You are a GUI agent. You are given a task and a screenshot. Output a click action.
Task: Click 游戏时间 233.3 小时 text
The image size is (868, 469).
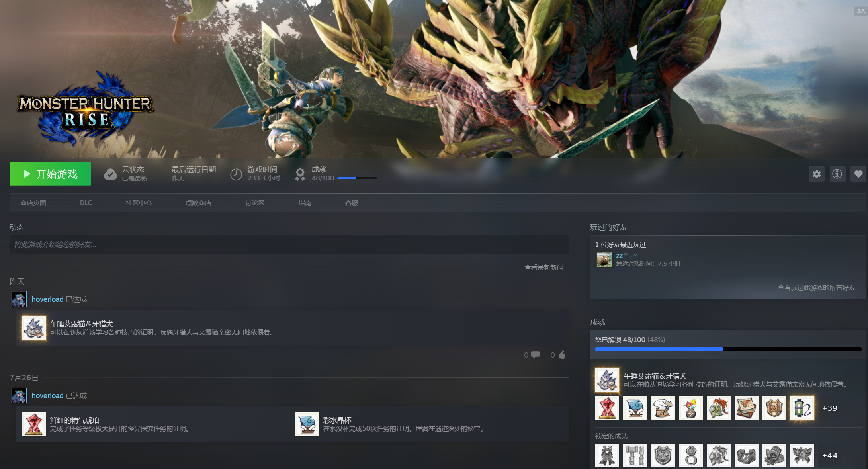pyautogui.click(x=264, y=174)
